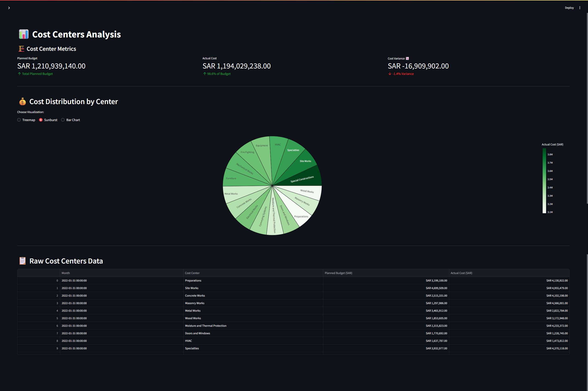Select the Metal Works cell in row 4
588x391 pixels.
253,311
